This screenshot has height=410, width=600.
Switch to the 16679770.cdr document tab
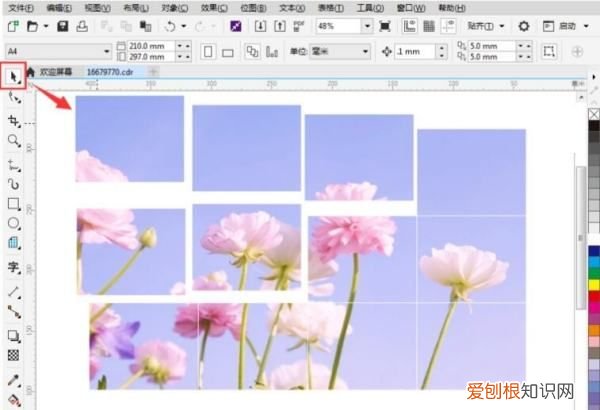(x=110, y=72)
